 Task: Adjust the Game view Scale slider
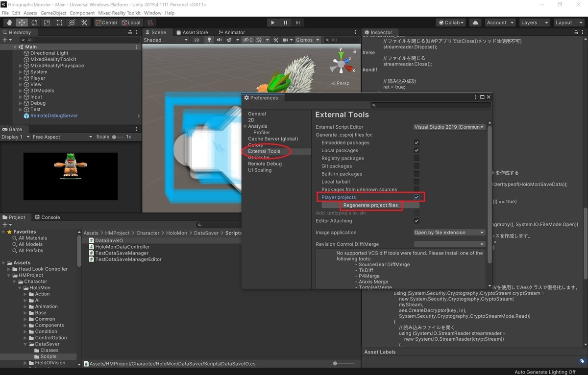coord(118,137)
